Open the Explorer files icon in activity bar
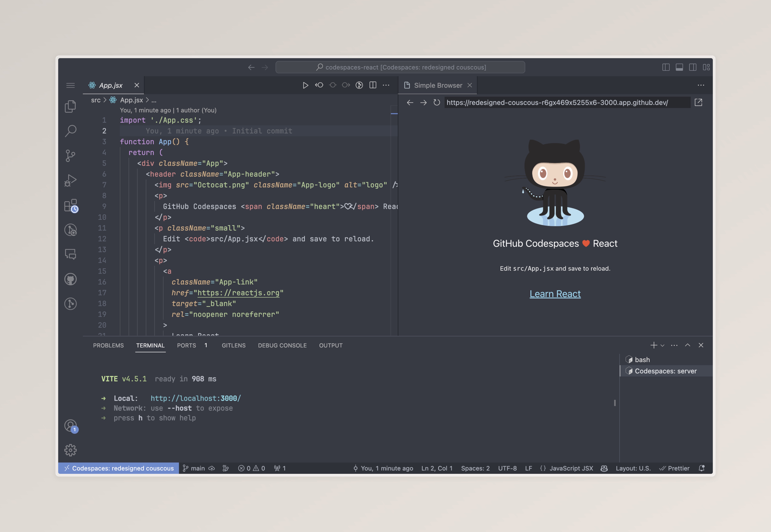 click(70, 106)
